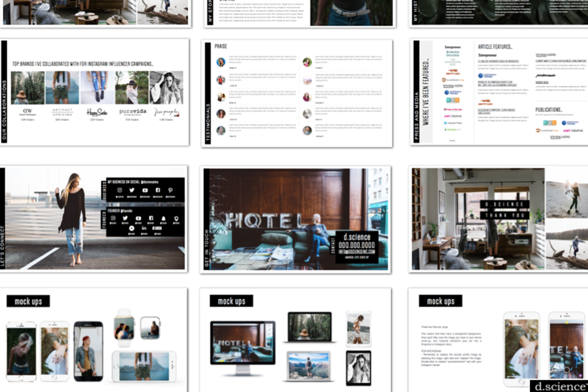Click the 'THANK YOU' label on the office slide
The width and height of the screenshot is (588, 392).
pyautogui.click(x=504, y=215)
